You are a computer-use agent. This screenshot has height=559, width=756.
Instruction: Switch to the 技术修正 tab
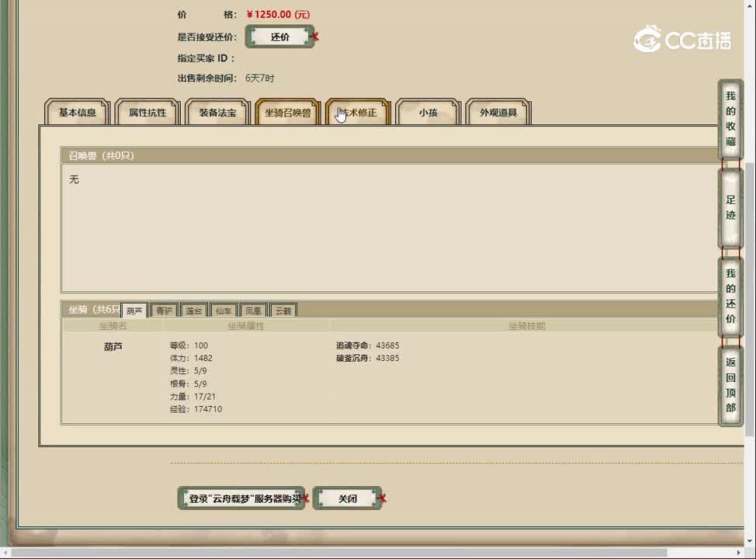[x=357, y=113]
